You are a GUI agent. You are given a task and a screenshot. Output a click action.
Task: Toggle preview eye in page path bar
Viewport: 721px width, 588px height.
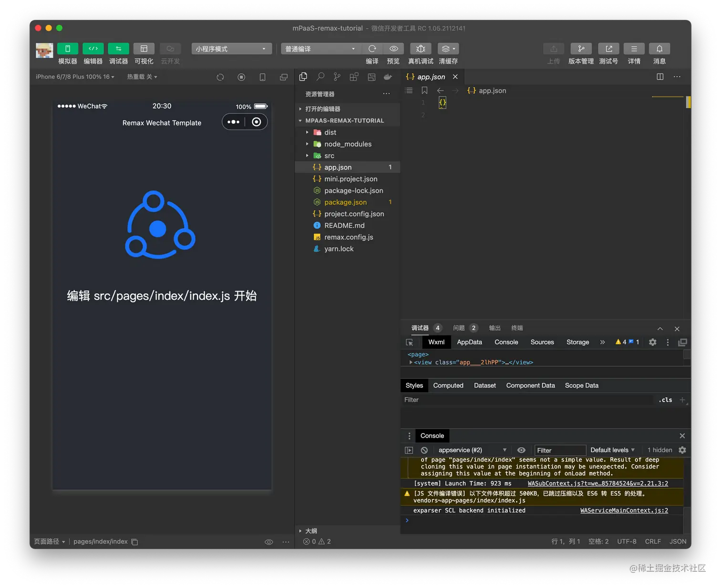pos(269,542)
